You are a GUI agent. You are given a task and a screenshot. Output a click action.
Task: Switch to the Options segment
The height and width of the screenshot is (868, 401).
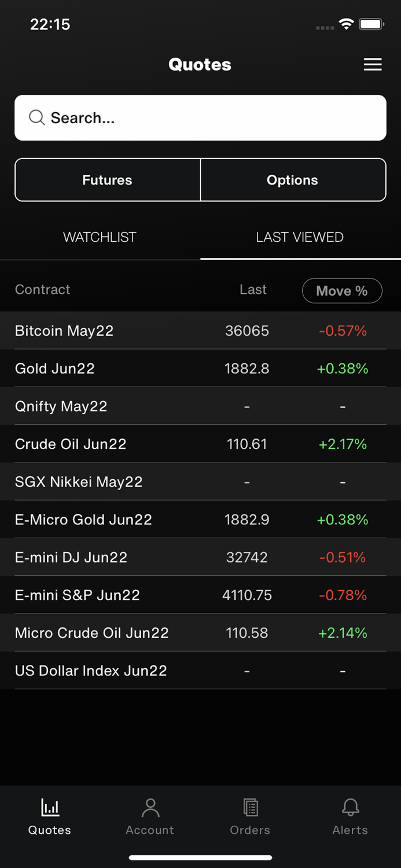click(293, 180)
